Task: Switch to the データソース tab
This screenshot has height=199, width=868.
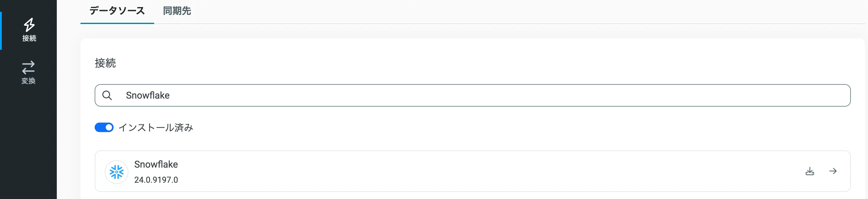Action: pyautogui.click(x=117, y=11)
